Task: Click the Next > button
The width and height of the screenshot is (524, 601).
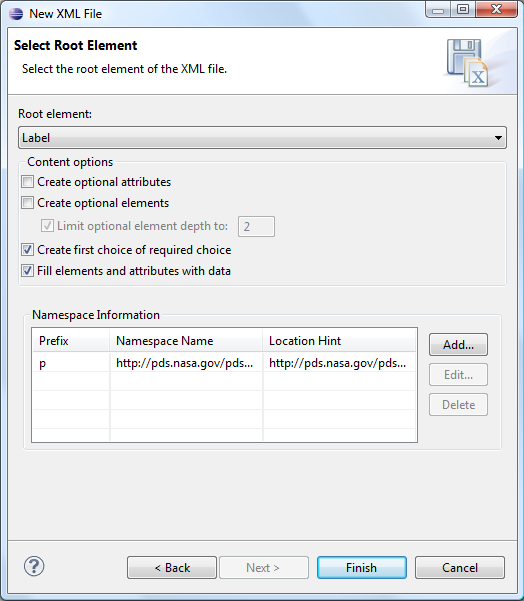Action: (x=264, y=568)
